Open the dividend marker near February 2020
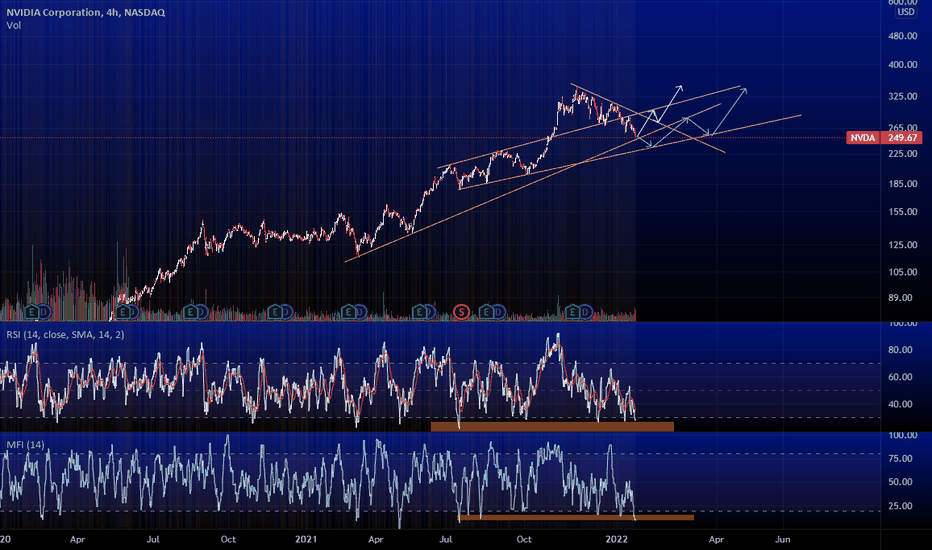 45,312
